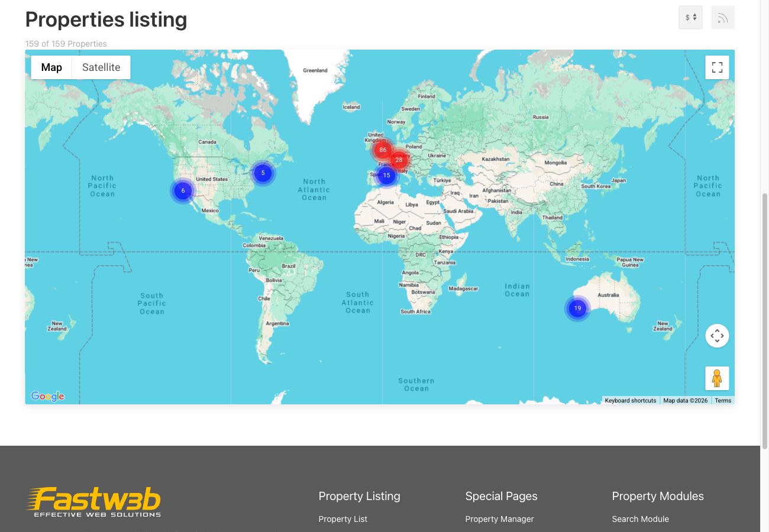Enter fullscreen map view

click(x=717, y=67)
